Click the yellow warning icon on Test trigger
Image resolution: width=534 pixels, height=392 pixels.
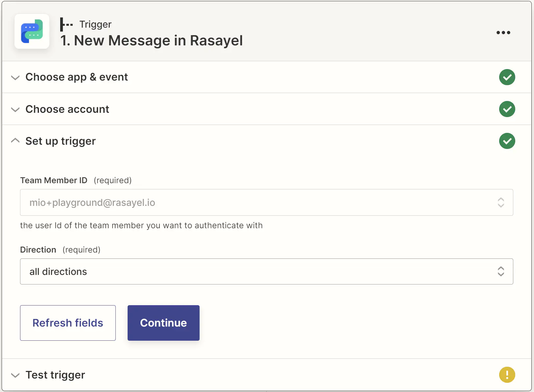(507, 375)
